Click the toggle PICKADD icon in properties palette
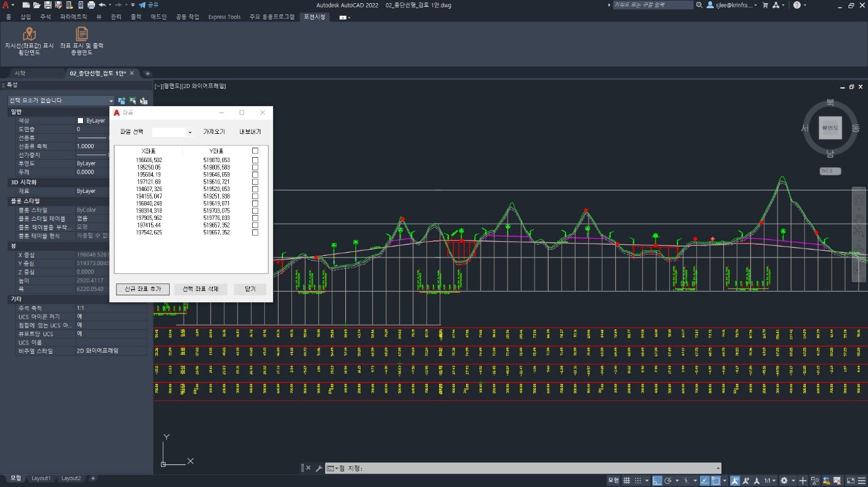 [121, 101]
